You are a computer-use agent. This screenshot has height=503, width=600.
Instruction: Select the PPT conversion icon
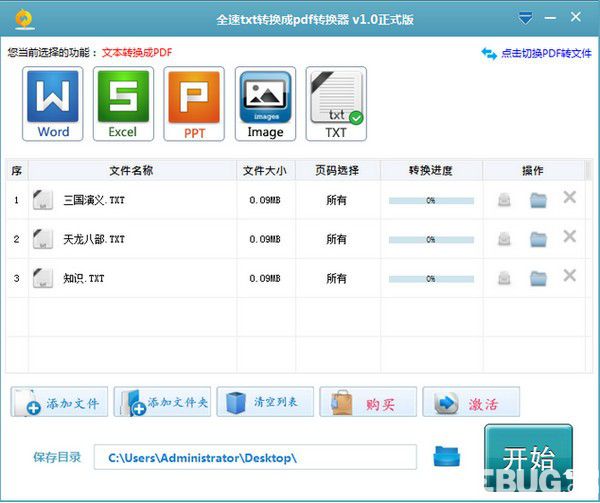click(194, 104)
